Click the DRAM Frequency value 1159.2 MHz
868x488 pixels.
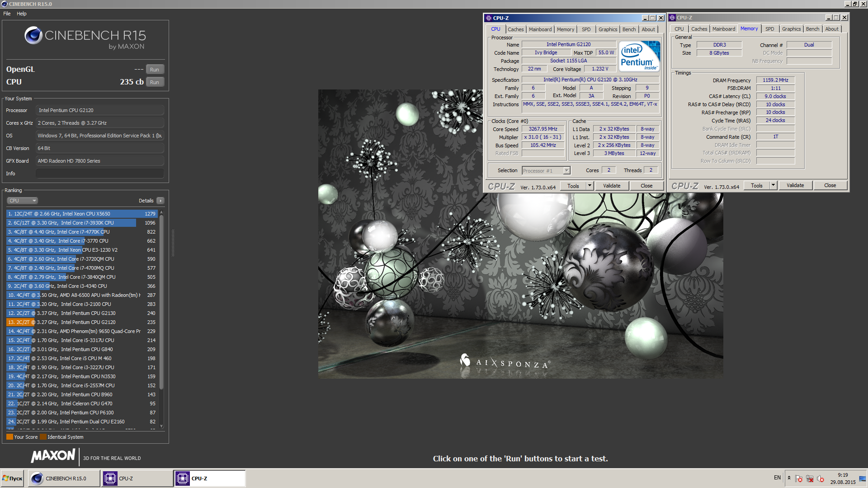tap(775, 80)
